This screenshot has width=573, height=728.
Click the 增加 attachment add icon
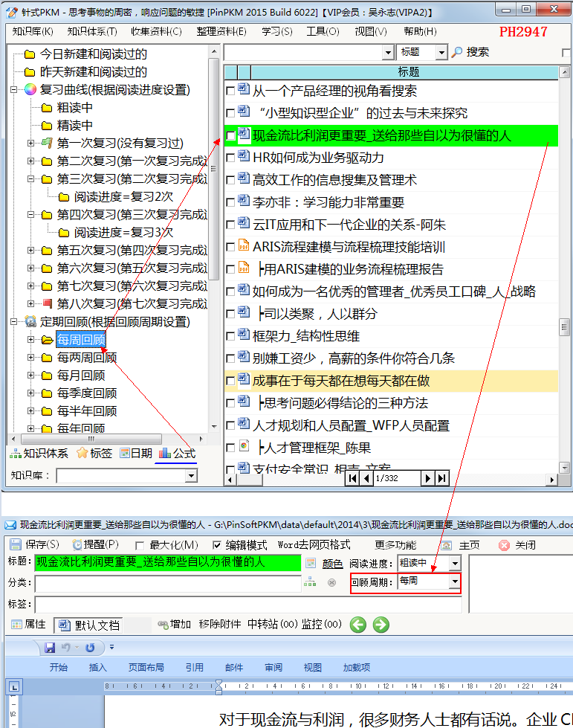pyautogui.click(x=163, y=625)
